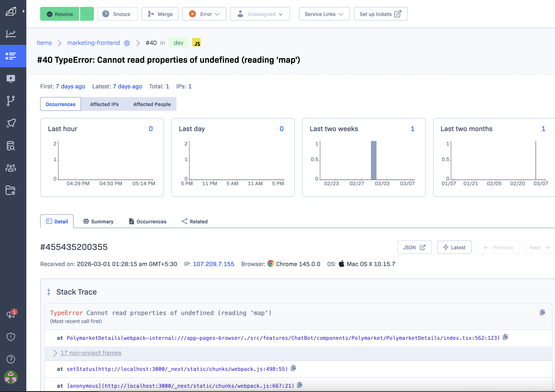Open the RQL query explorer icon
The width and height of the screenshot is (555, 392).
tap(11, 146)
